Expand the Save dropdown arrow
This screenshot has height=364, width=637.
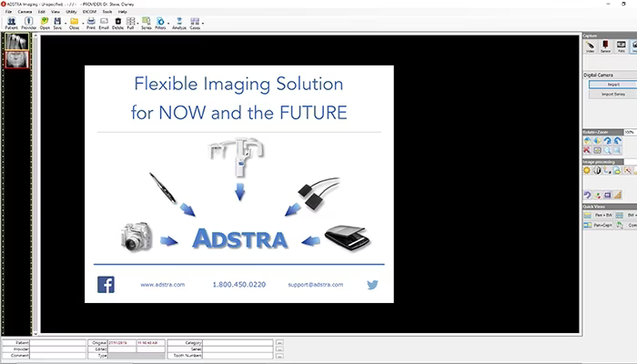coord(66,23)
